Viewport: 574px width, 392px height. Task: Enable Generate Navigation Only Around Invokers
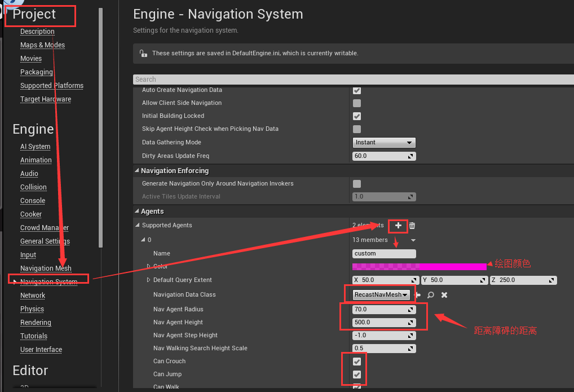click(357, 183)
